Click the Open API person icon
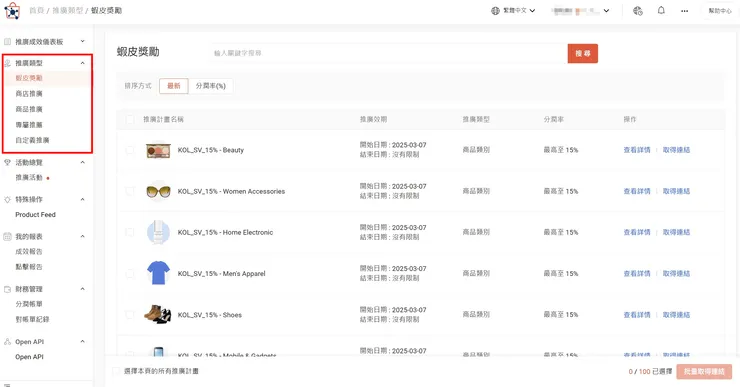The height and width of the screenshot is (387, 740). click(8, 342)
